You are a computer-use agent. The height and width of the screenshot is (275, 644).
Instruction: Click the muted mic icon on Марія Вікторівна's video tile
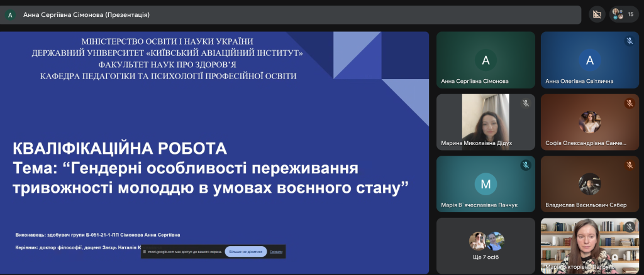tap(629, 227)
